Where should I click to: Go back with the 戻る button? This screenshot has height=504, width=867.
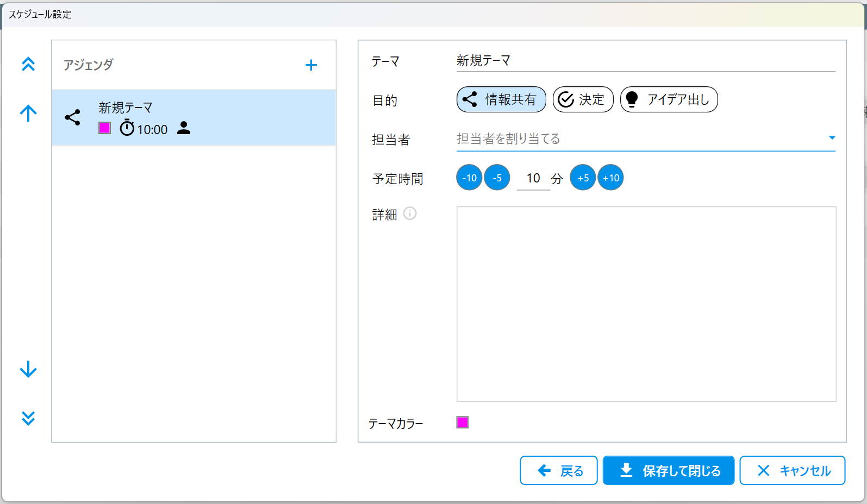[x=559, y=470]
